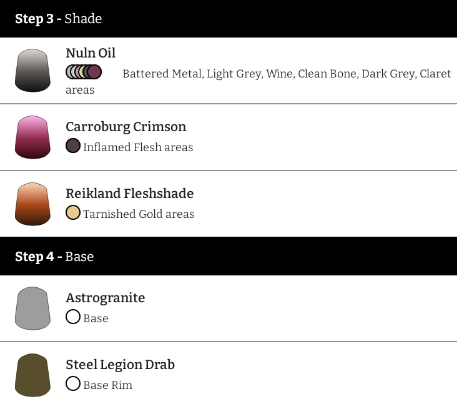Click the leftmost Battered Metal swatch circle
Screen dimensions: 457x405
click(69, 72)
